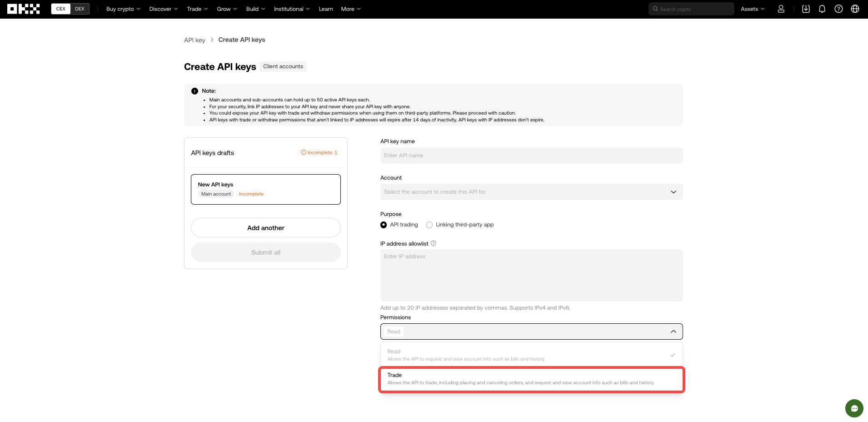Open the Account selection dropdown
This screenshot has width=868, height=422.
click(x=530, y=191)
